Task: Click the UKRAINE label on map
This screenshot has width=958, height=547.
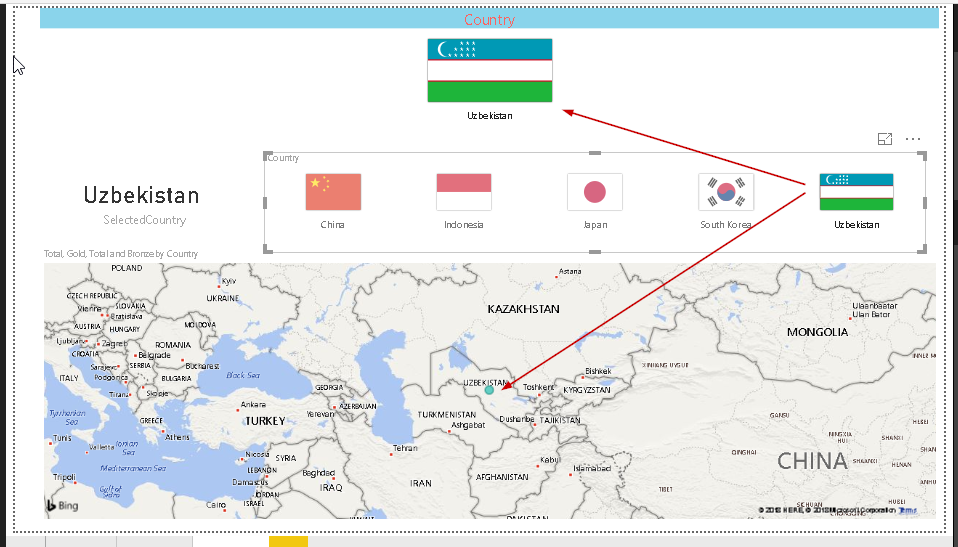Action: coord(222,298)
